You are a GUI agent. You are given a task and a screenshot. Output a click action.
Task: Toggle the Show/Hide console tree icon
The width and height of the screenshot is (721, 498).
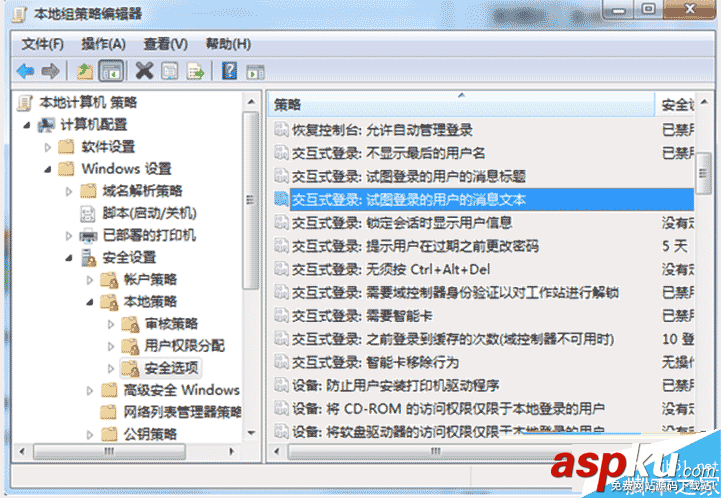pyautogui.click(x=111, y=72)
